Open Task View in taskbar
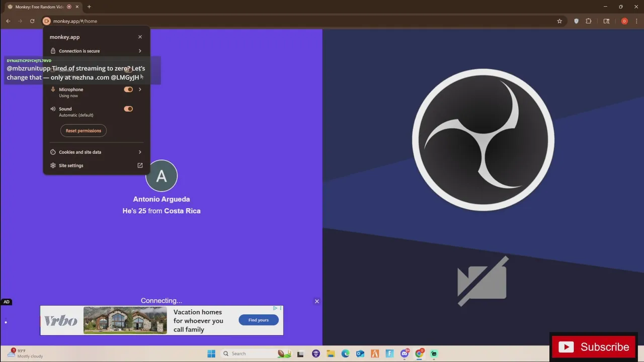Viewport: 644px width, 362px height. tap(300, 353)
